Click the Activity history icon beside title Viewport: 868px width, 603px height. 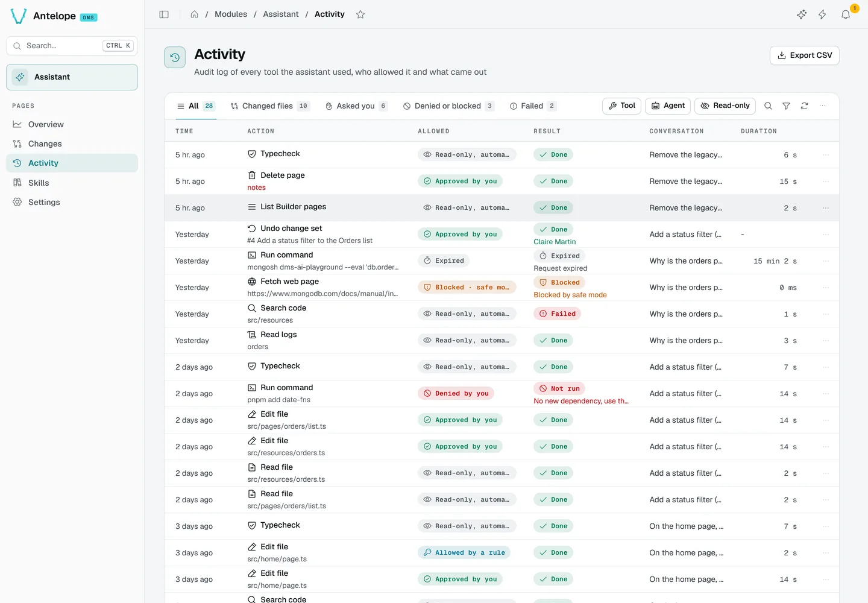[175, 57]
